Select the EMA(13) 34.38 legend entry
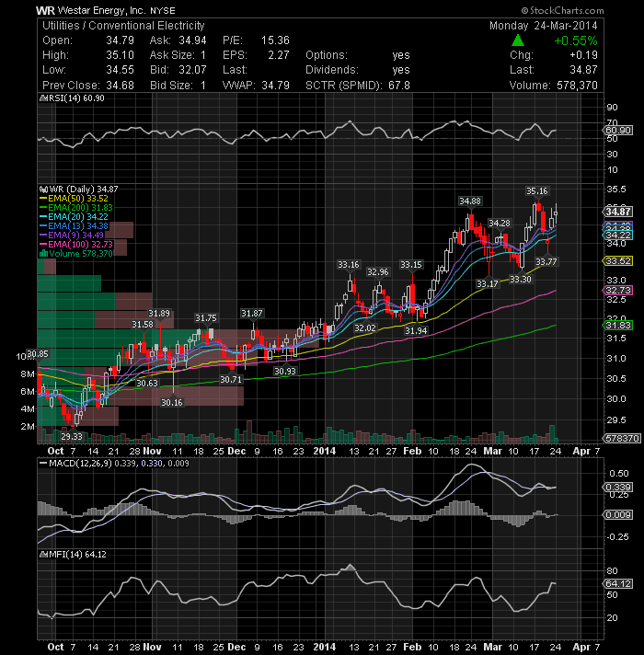644x655 pixels. [x=74, y=226]
